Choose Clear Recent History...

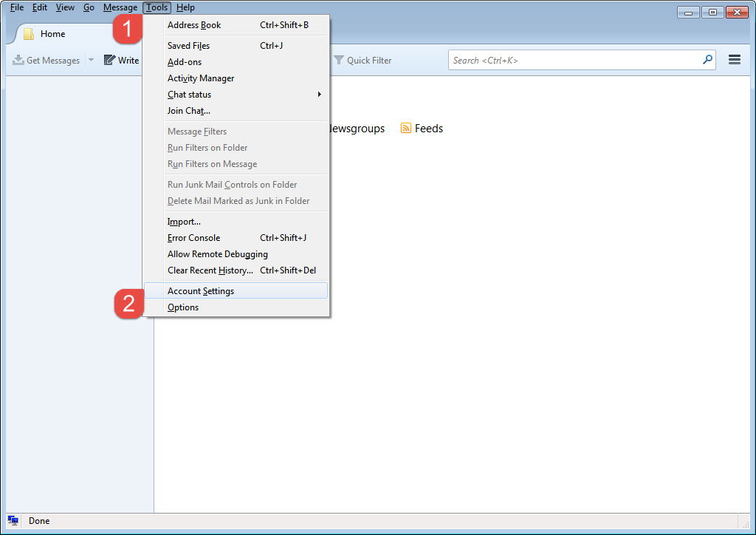click(x=236, y=270)
